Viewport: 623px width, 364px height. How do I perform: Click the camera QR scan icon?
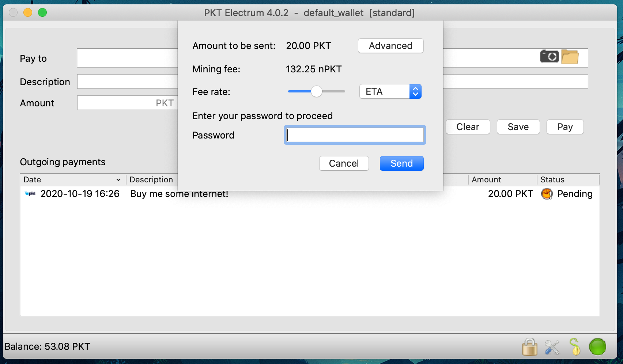(x=549, y=57)
